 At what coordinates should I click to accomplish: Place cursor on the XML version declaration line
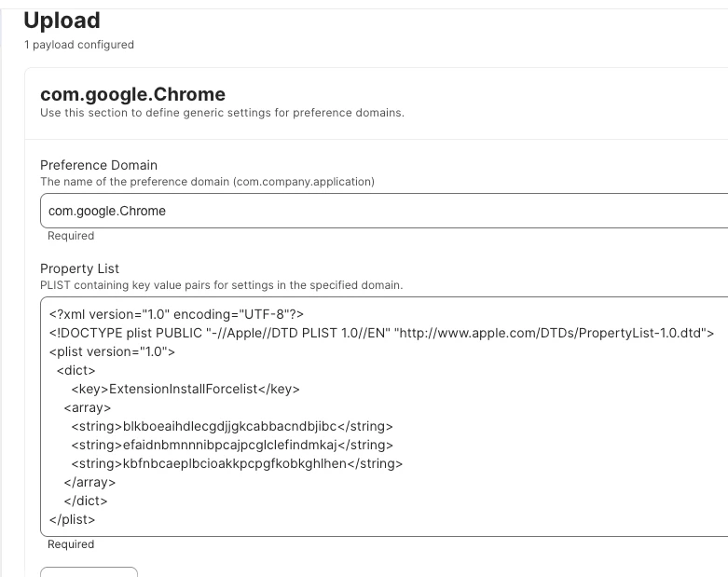point(176,314)
